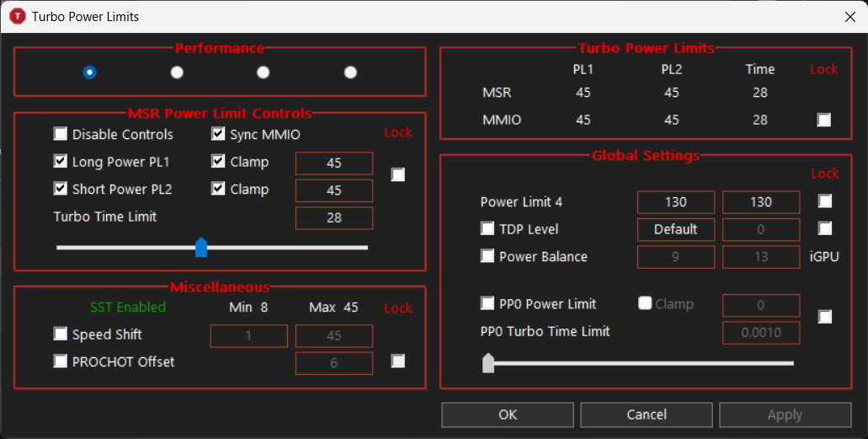Toggle the PP0 Power Limit Clamp checkbox
868x439 pixels.
coord(645,303)
